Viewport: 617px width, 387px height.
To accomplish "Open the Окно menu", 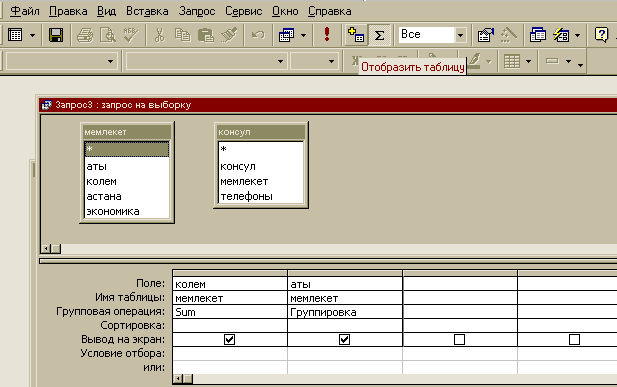I will click(x=285, y=11).
